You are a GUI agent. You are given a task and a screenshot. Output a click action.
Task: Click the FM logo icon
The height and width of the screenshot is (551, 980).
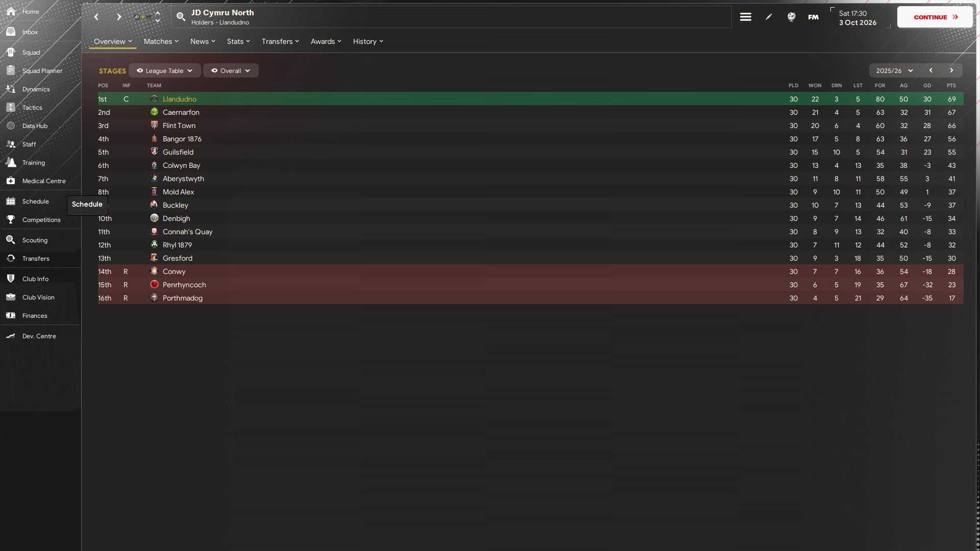tap(813, 17)
